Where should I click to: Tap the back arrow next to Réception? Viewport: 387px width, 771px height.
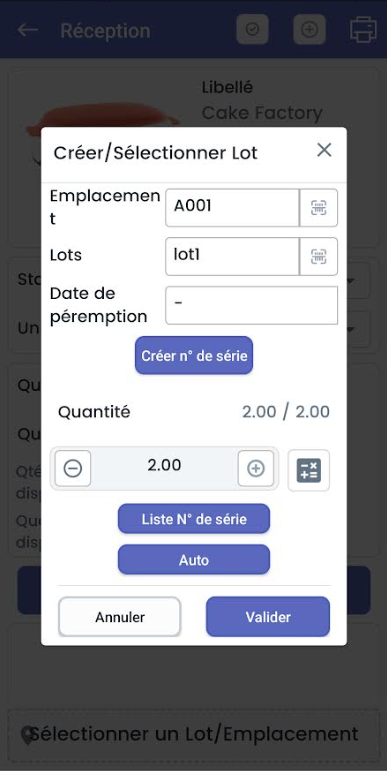[28, 30]
